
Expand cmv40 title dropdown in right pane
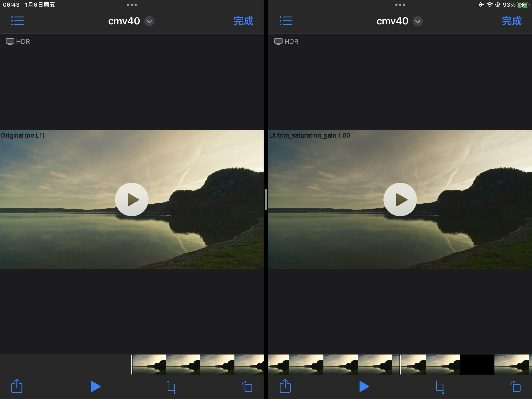(418, 21)
